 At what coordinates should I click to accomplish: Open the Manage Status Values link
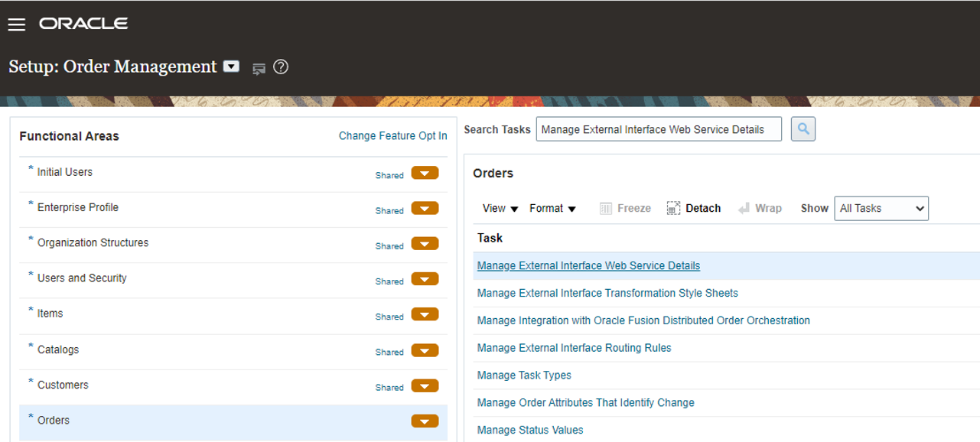pyautogui.click(x=530, y=431)
